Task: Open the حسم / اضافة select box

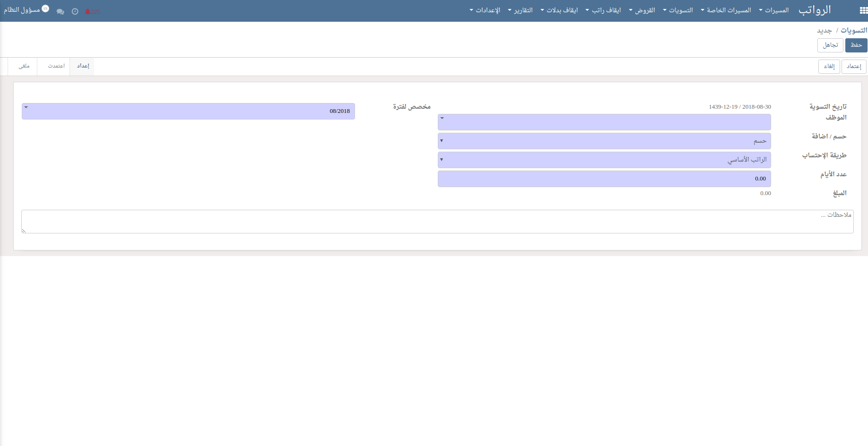Action: coord(604,141)
